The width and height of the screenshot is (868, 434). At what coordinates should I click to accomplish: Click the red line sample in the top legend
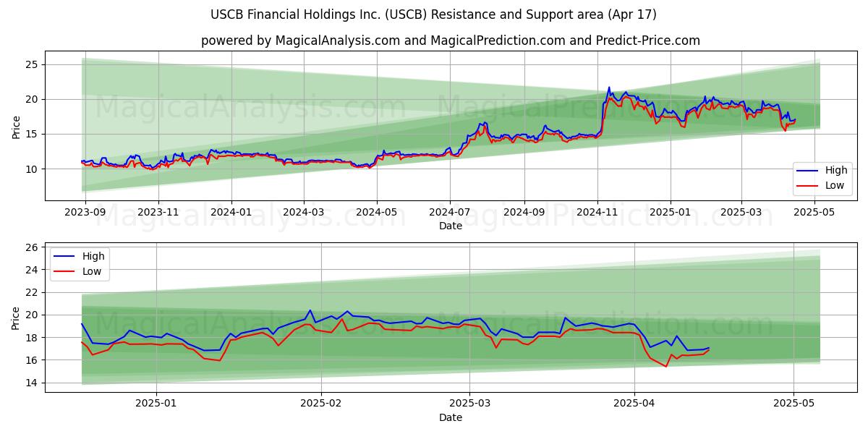(x=808, y=187)
